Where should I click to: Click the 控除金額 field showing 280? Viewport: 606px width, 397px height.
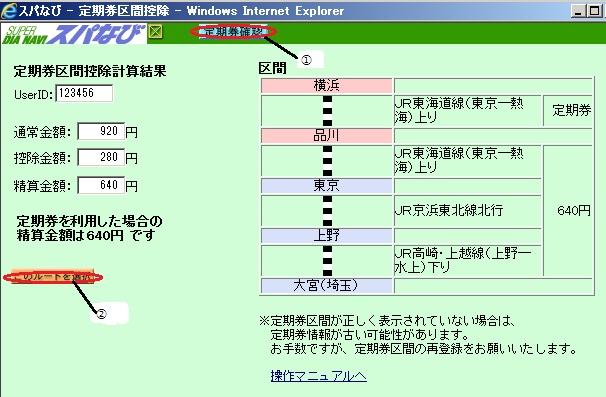(x=101, y=157)
